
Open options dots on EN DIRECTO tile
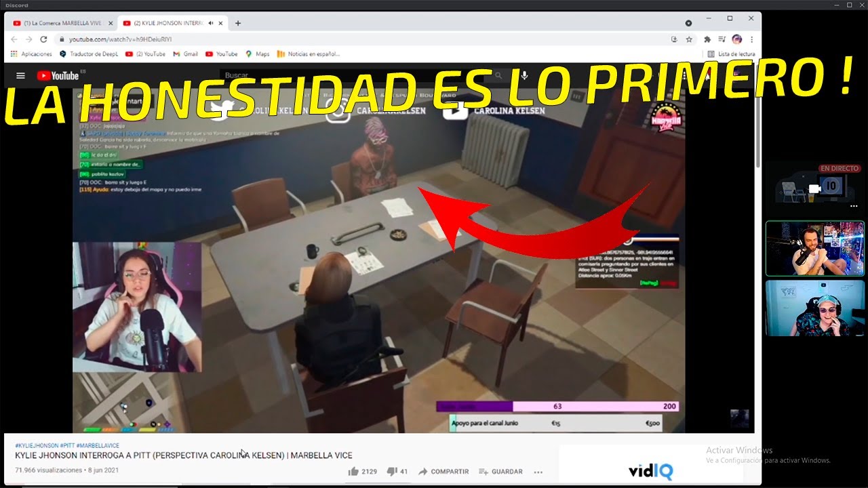[x=853, y=205]
